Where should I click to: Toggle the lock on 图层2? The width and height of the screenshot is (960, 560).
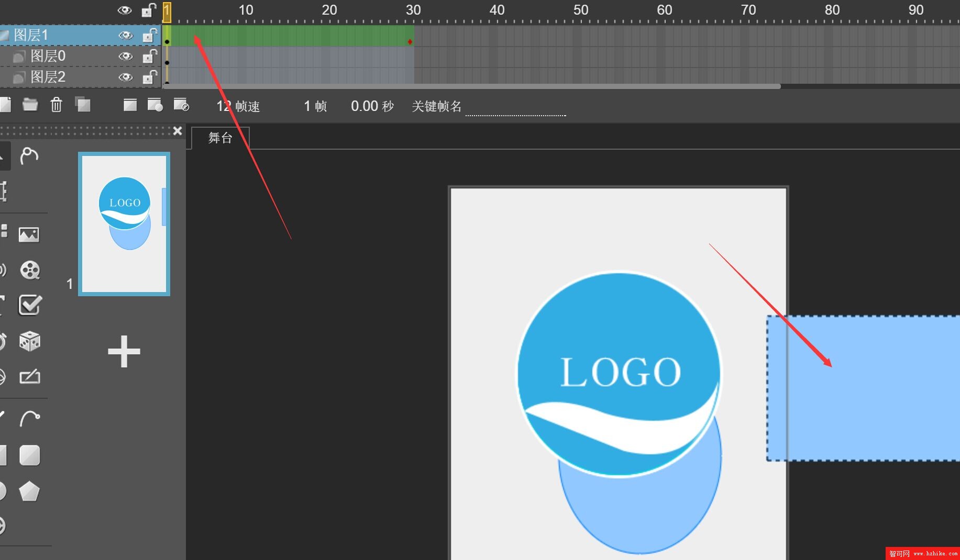(x=150, y=77)
